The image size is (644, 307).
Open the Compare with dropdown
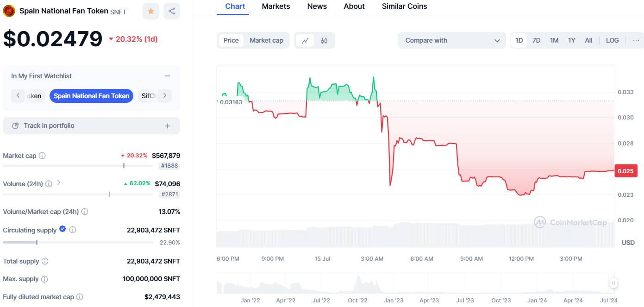451,40
